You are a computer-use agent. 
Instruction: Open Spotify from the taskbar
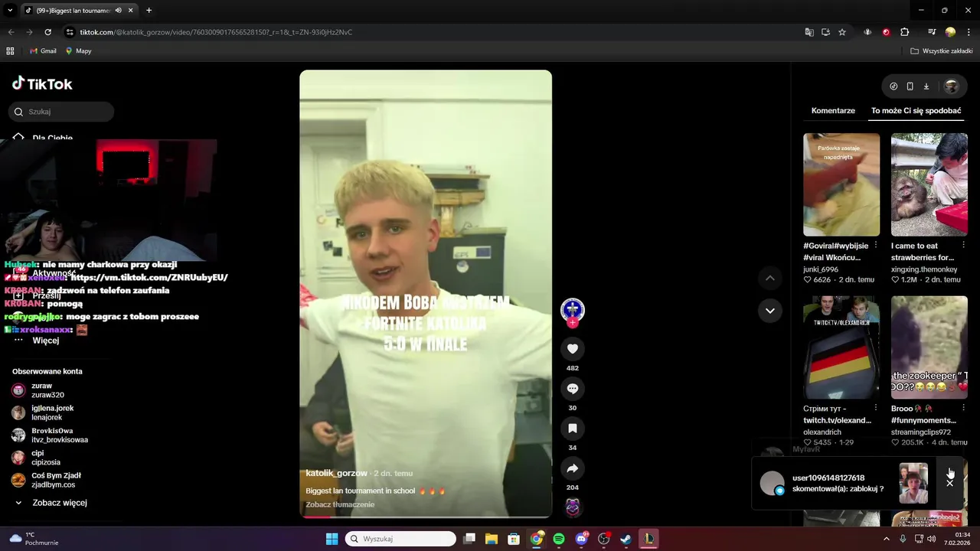(559, 539)
